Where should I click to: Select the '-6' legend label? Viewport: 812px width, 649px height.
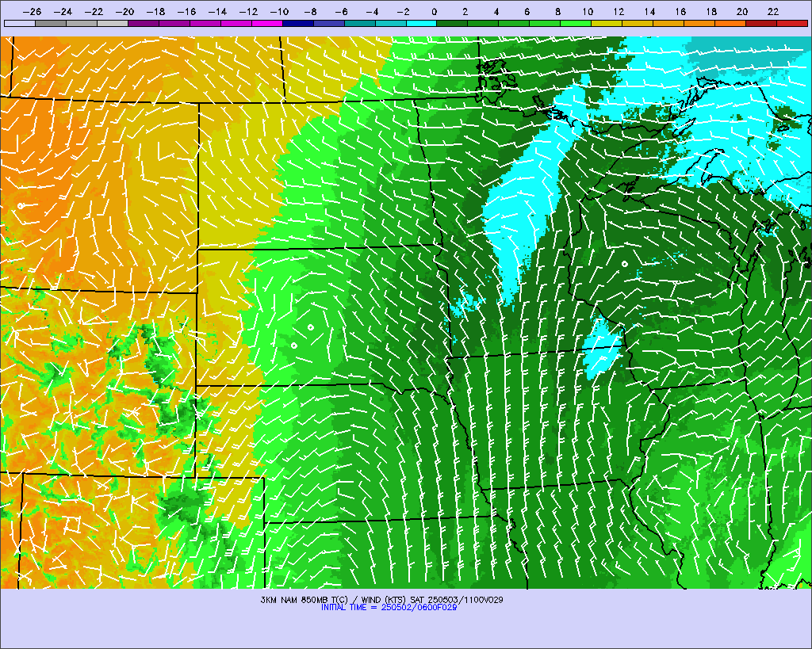pyautogui.click(x=341, y=12)
